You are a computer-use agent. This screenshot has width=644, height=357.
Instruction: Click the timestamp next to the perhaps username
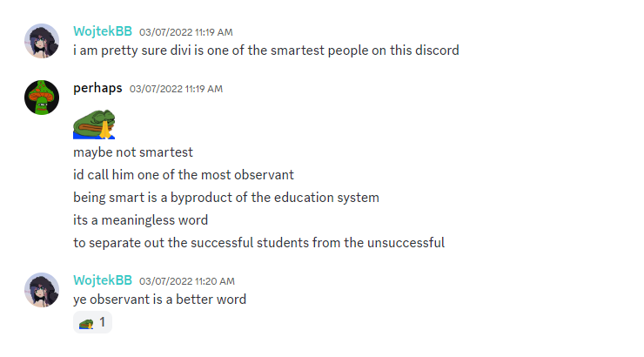pos(176,89)
